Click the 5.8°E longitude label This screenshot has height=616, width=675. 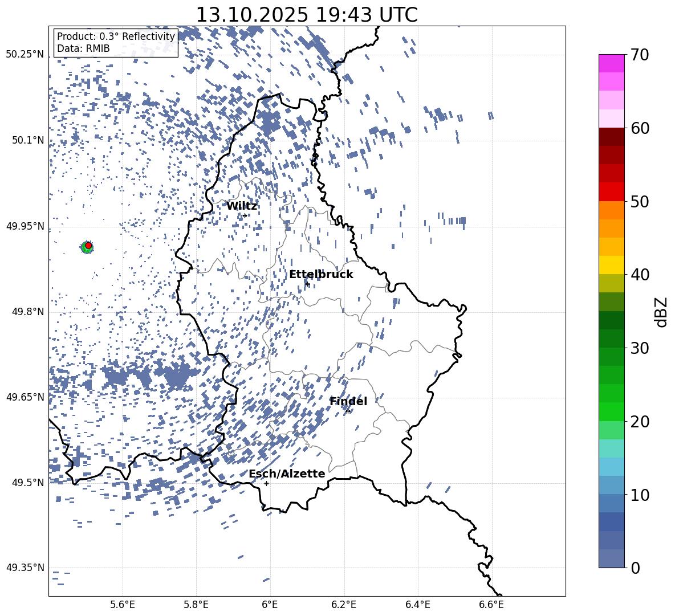pyautogui.click(x=196, y=605)
